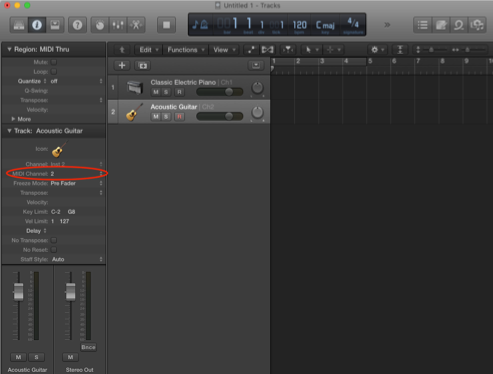Open the Library panel
The height and width of the screenshot is (374, 493).
point(19,25)
